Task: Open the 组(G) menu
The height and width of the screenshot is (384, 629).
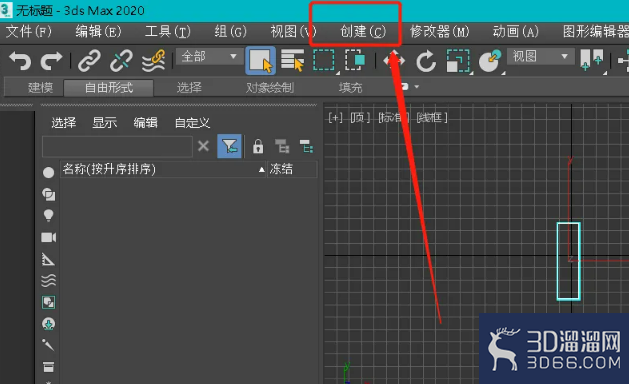Action: coord(230,32)
